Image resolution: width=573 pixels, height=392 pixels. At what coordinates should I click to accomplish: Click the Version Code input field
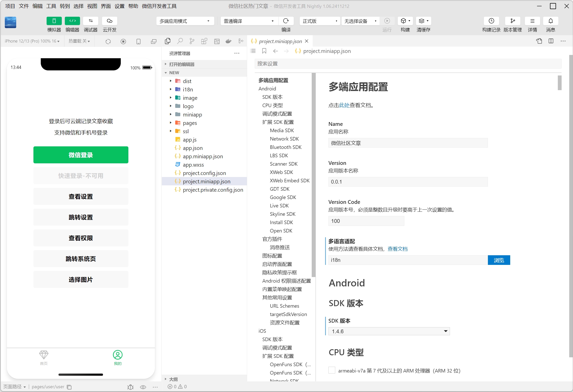pyautogui.click(x=366, y=221)
